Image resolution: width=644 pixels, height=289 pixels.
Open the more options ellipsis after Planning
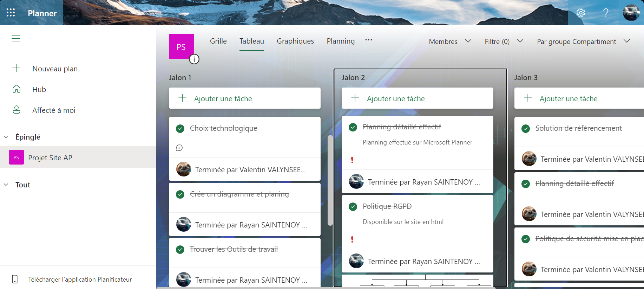(x=368, y=40)
